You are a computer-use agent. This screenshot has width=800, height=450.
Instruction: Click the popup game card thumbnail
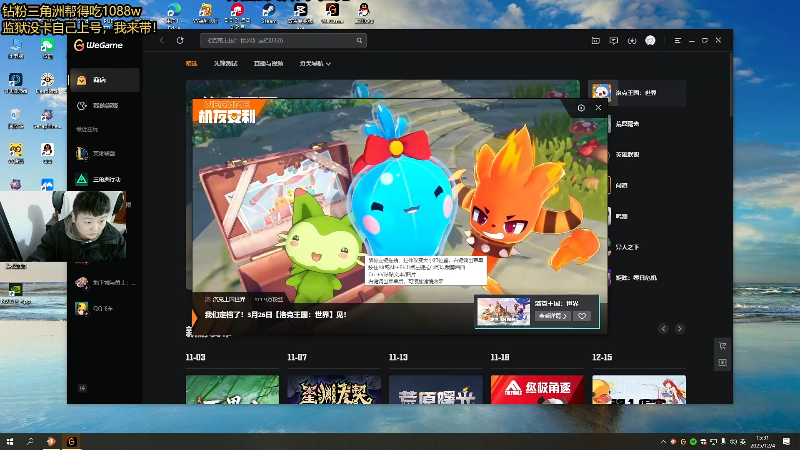(504, 311)
